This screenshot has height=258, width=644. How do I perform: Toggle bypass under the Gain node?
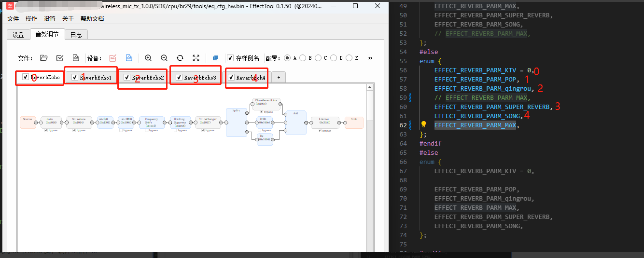(46, 131)
